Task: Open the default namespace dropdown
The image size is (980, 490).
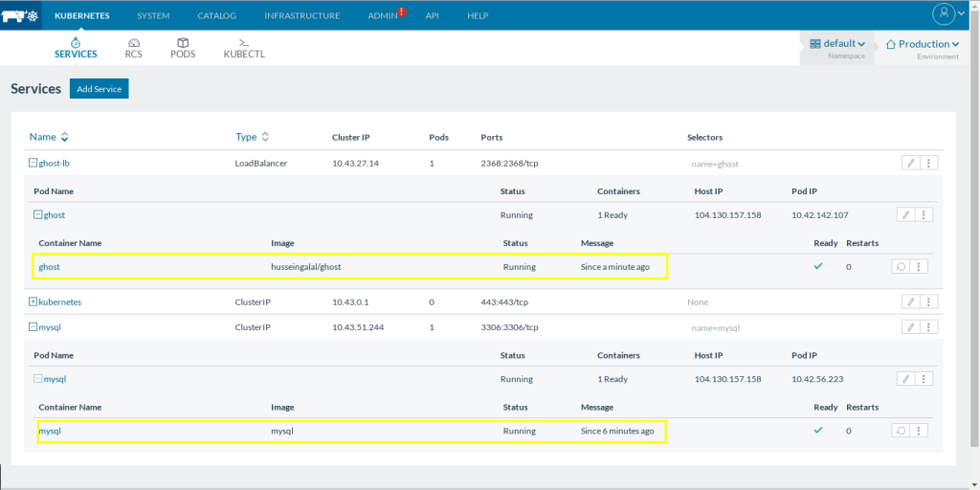Action: pos(837,44)
